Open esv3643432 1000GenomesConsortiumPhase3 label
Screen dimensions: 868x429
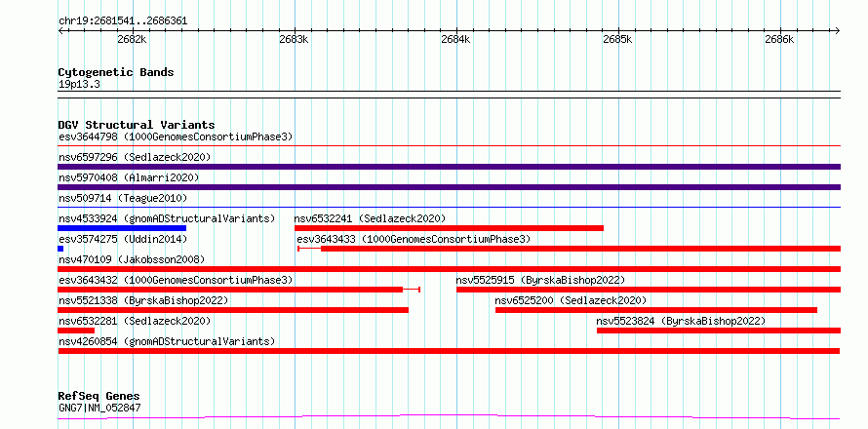175,280
